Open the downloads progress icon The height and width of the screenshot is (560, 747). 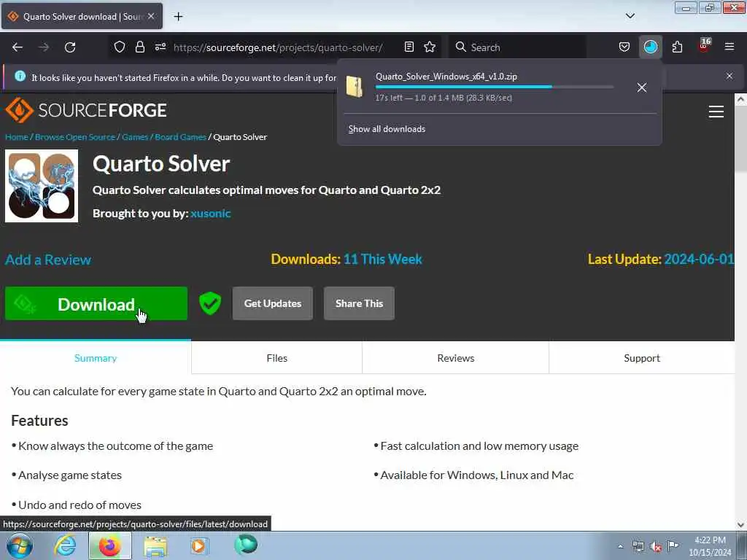(650, 47)
